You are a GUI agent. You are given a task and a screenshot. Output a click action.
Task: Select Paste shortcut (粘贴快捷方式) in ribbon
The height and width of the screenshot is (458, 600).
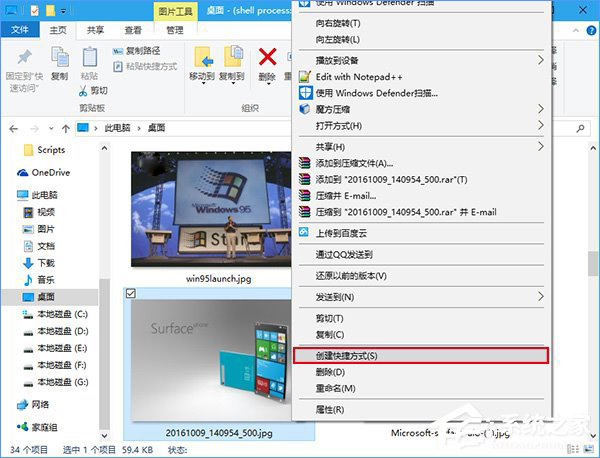point(145,67)
